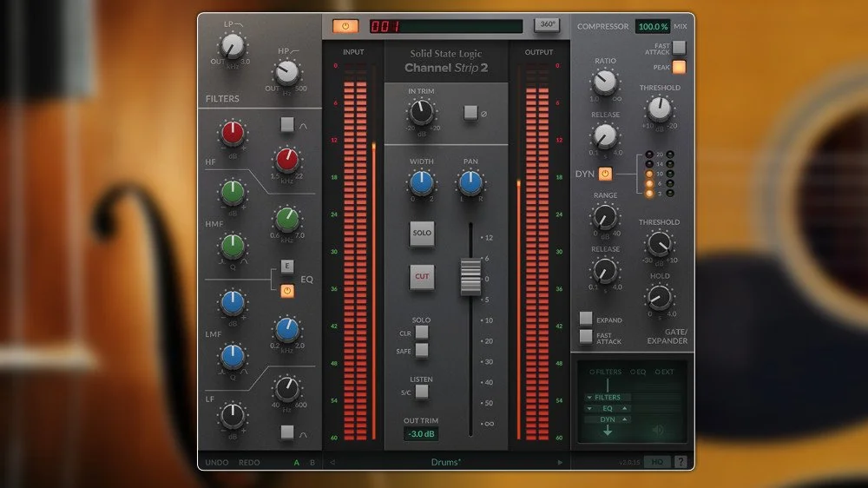868x488 pixels.
Task: Adjust the gate THRESHOLD knob
Action: click(659, 244)
